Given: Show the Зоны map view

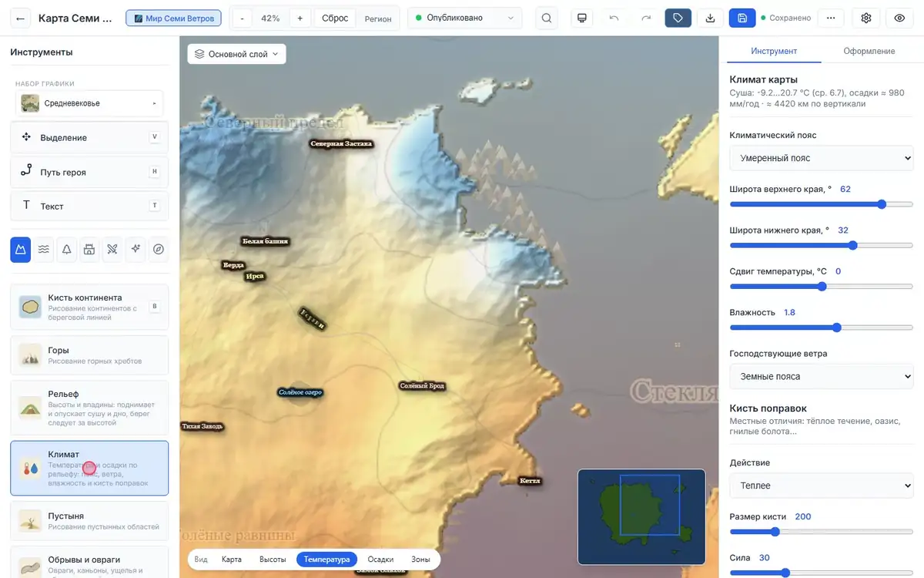Looking at the screenshot, I should [x=420, y=560].
